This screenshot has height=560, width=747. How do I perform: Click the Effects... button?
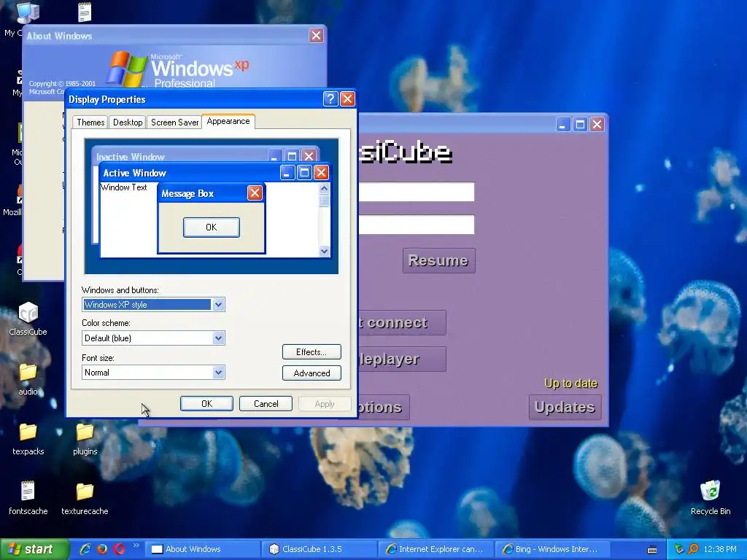tap(311, 352)
